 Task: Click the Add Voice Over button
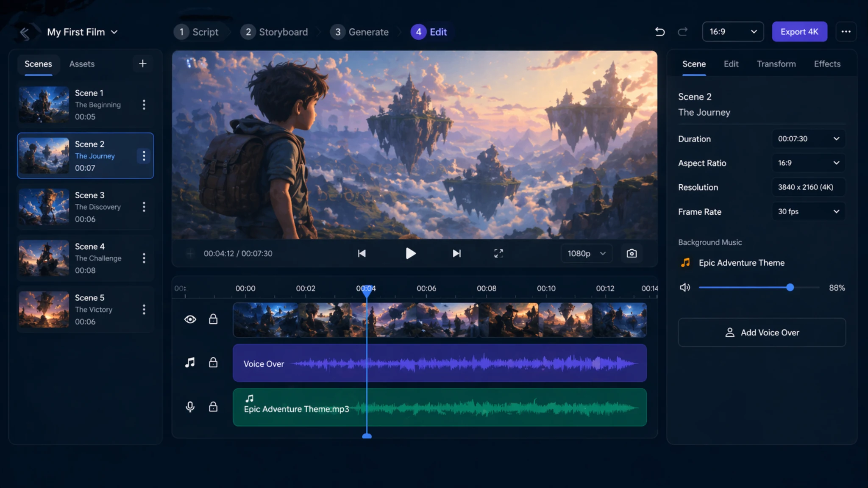click(762, 333)
